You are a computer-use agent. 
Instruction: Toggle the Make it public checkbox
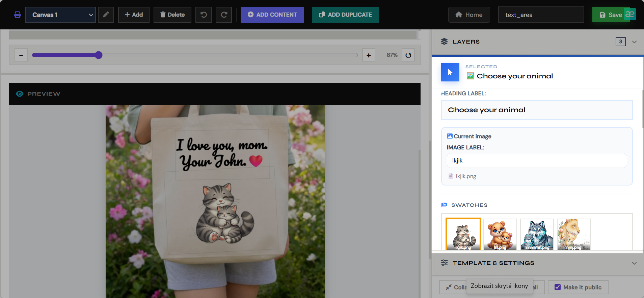coord(558,287)
